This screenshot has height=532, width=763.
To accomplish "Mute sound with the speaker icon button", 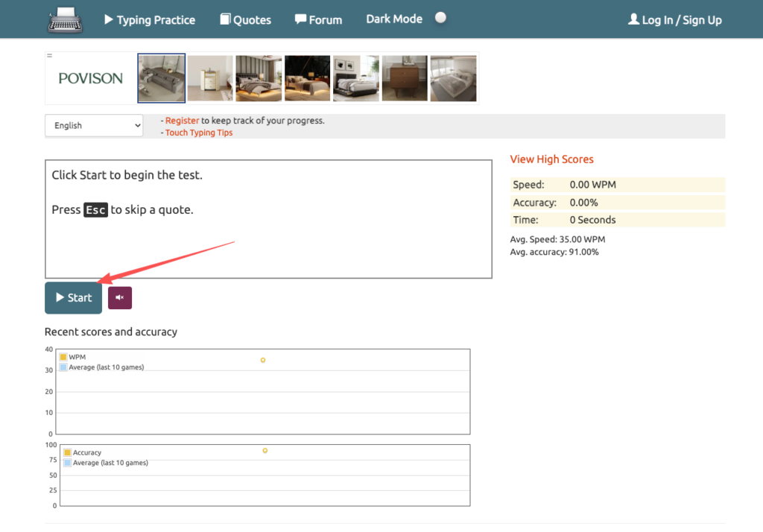I will click(x=120, y=298).
